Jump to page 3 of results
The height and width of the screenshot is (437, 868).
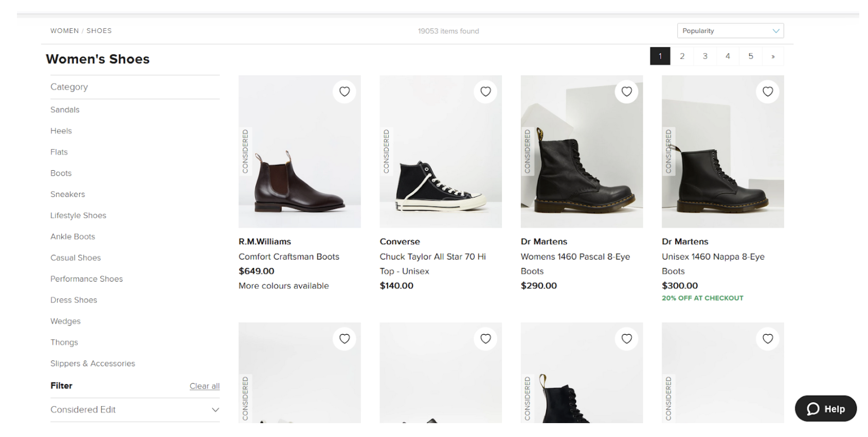coord(705,56)
